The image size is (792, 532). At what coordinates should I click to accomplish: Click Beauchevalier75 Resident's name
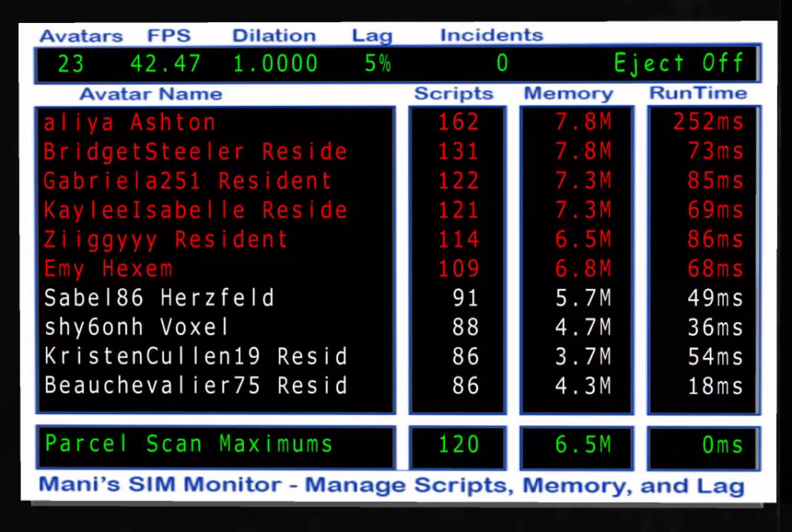pyautogui.click(x=196, y=386)
